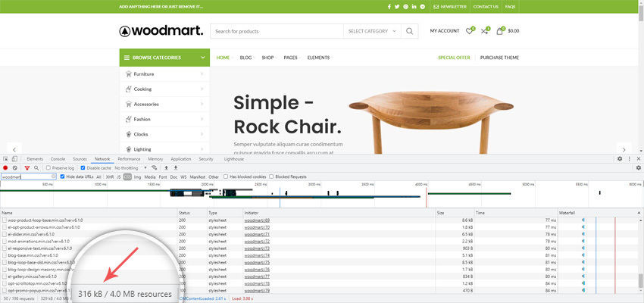Screen dimensions: 644x303
Task: Click the Telegram social icon
Action: 422,7
